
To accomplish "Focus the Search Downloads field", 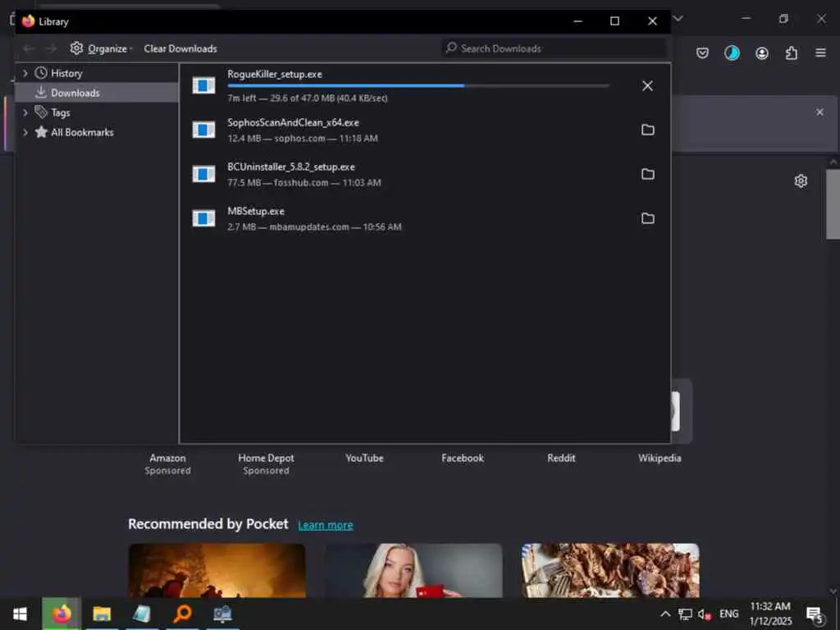I will tap(554, 48).
